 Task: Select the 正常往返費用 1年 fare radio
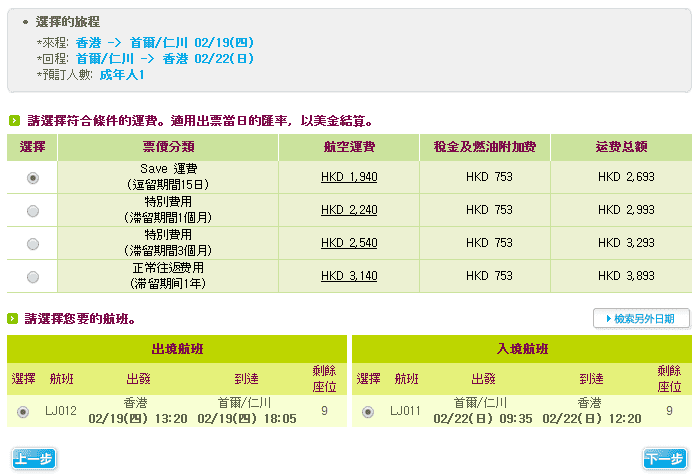(33, 276)
